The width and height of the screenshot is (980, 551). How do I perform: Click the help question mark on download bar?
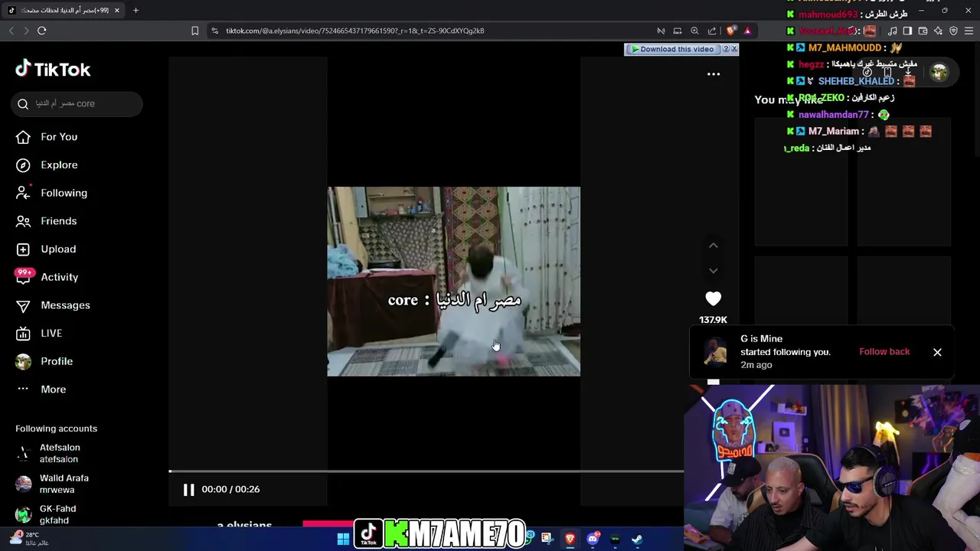725,49
